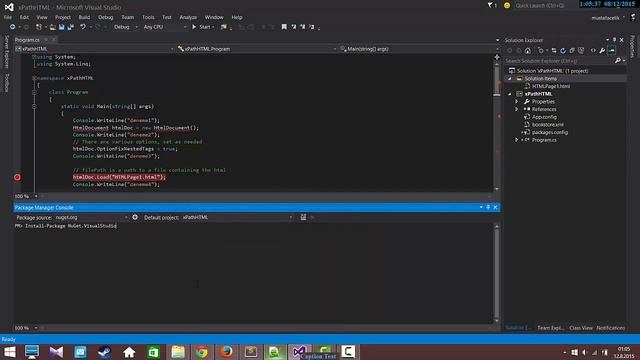Collapse the Solution Items folder
Image resolution: width=640 pixels, height=360 pixels.
click(x=509, y=78)
